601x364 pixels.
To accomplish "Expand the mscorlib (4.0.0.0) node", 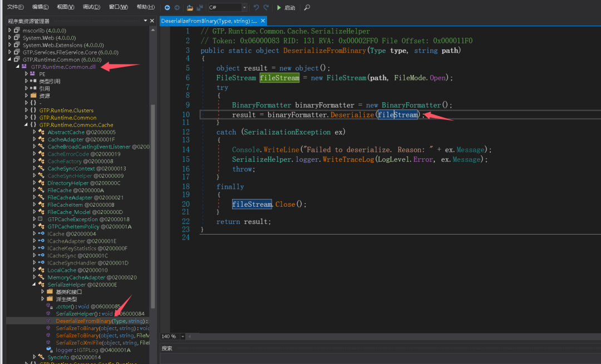I will click(x=9, y=30).
